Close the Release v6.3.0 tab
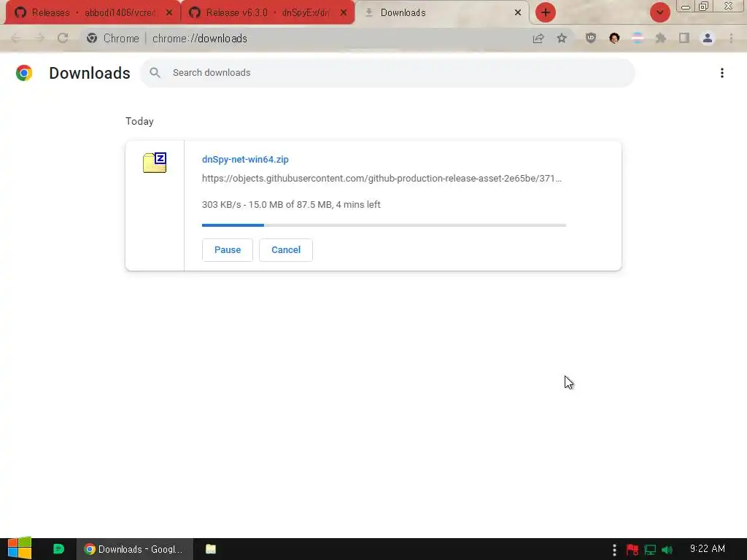The height and width of the screenshot is (560, 747). click(344, 13)
